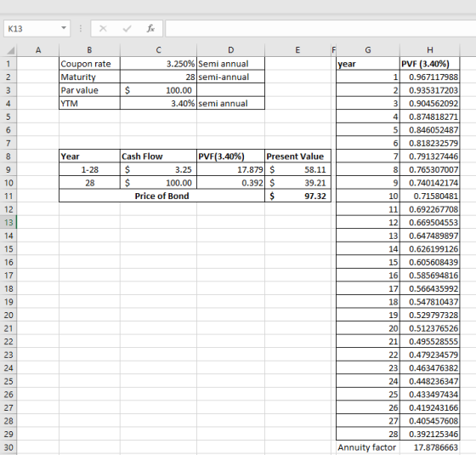Image resolution: width=476 pixels, height=455 pixels.
Task: Click the 'PVF(3.40%)' header in column D
Action: tap(230, 156)
